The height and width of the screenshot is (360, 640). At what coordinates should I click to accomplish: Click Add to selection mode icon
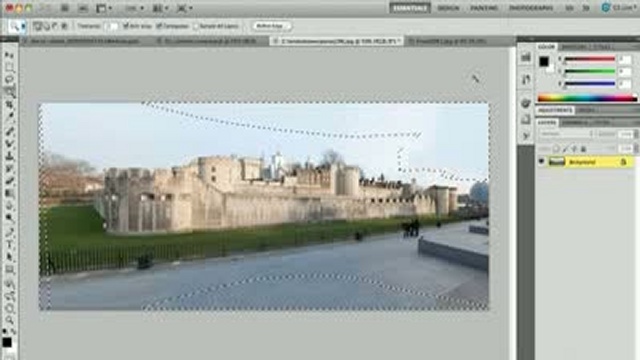pos(46,26)
